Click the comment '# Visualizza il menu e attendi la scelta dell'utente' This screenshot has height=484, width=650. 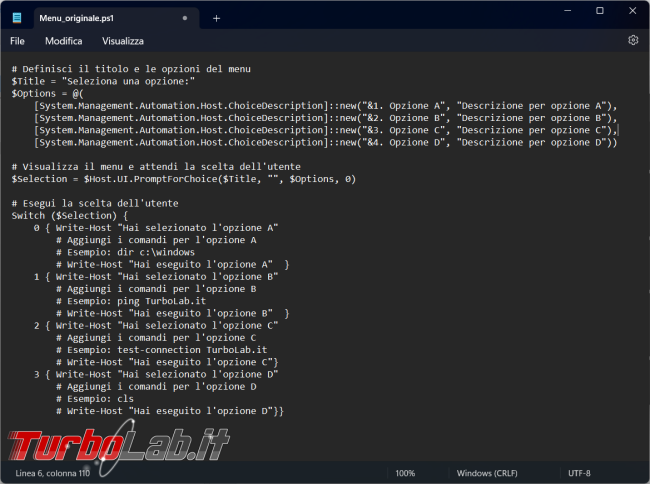tap(156, 167)
